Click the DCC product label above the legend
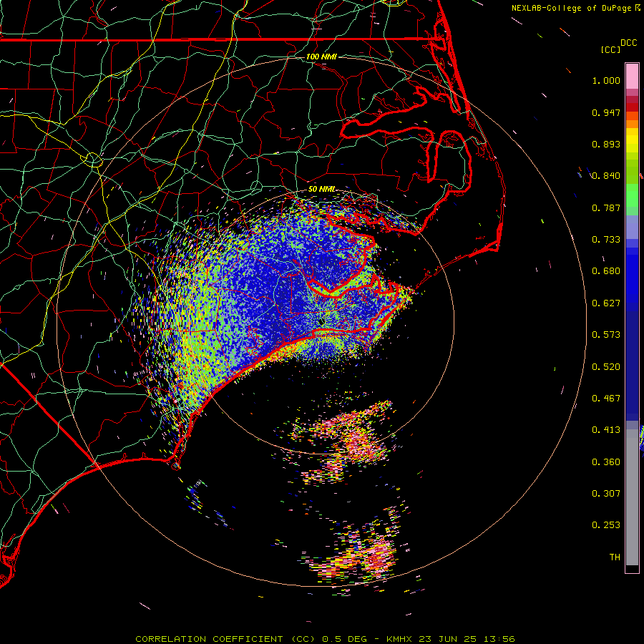This screenshot has height=644, width=644. [628, 43]
